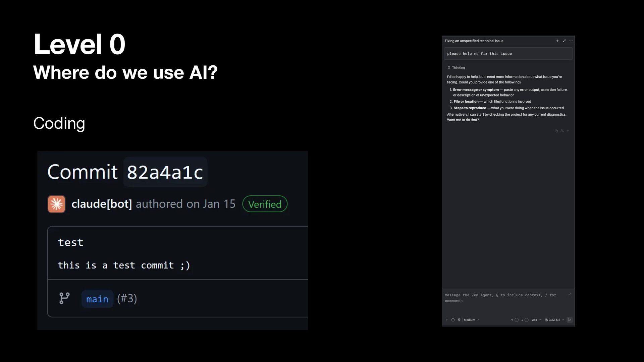Start a new thread with the plus icon in panel header
This screenshot has height=362, width=644.
557,41
